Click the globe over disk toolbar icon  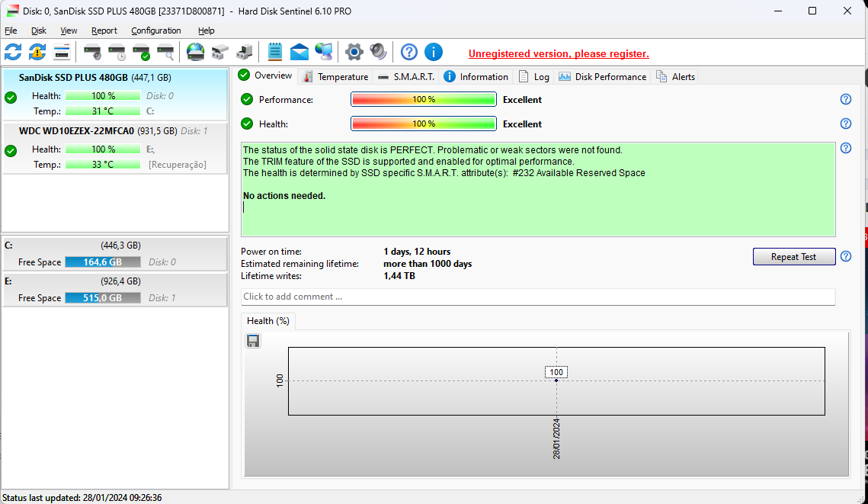(x=195, y=52)
